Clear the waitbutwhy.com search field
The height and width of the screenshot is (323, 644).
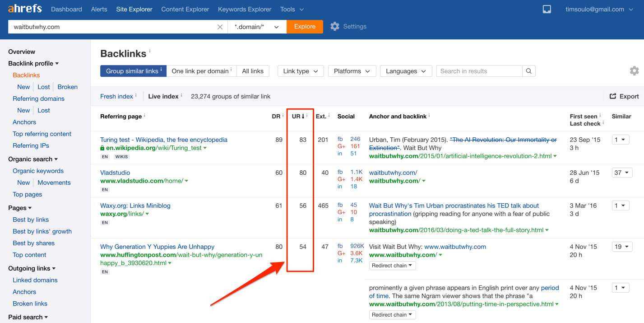(220, 27)
